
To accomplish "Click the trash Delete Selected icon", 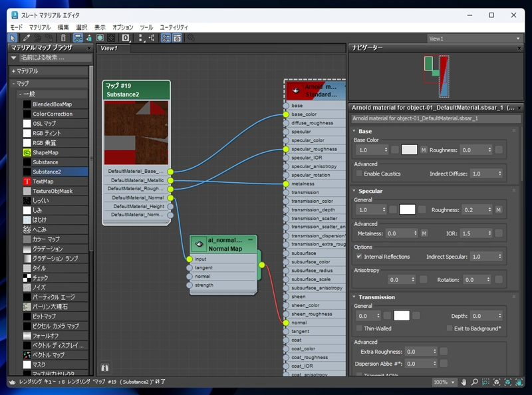I will [x=63, y=38].
